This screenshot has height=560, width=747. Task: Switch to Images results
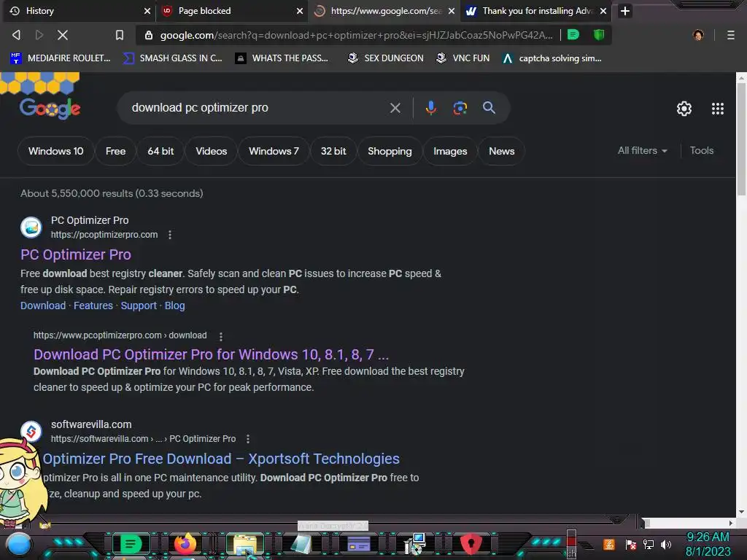(x=450, y=151)
